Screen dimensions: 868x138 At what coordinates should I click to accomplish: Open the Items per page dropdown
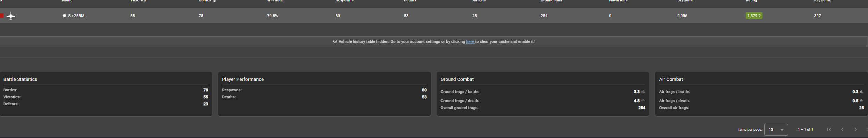pyautogui.click(x=776, y=130)
